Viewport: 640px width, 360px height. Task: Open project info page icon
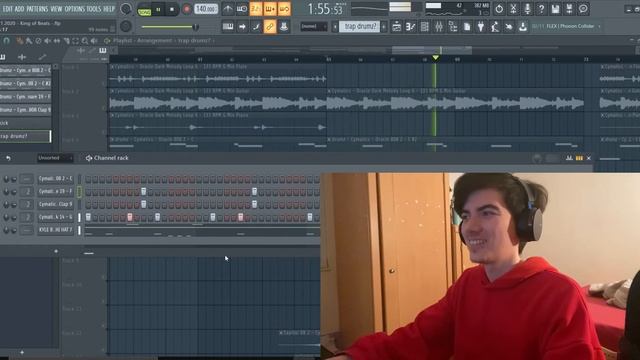(x=467, y=27)
